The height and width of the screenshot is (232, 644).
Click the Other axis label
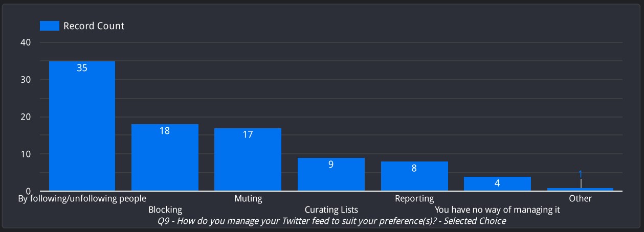580,198
